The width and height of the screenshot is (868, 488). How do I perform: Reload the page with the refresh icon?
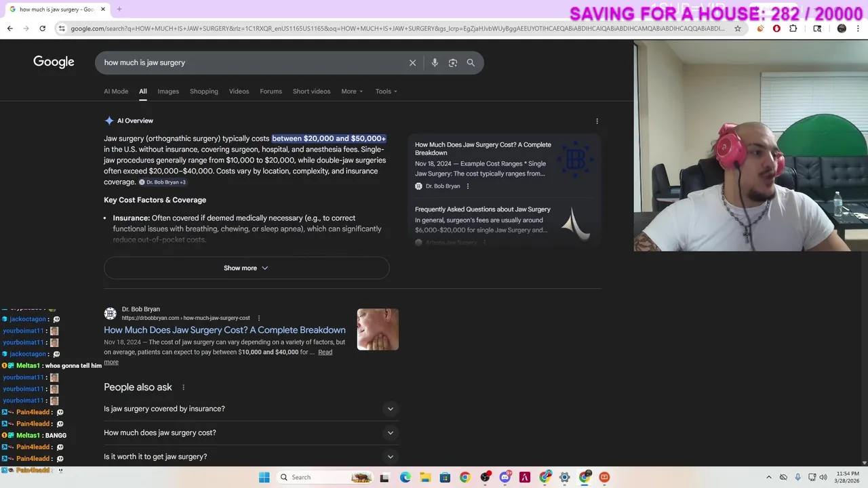click(42, 28)
